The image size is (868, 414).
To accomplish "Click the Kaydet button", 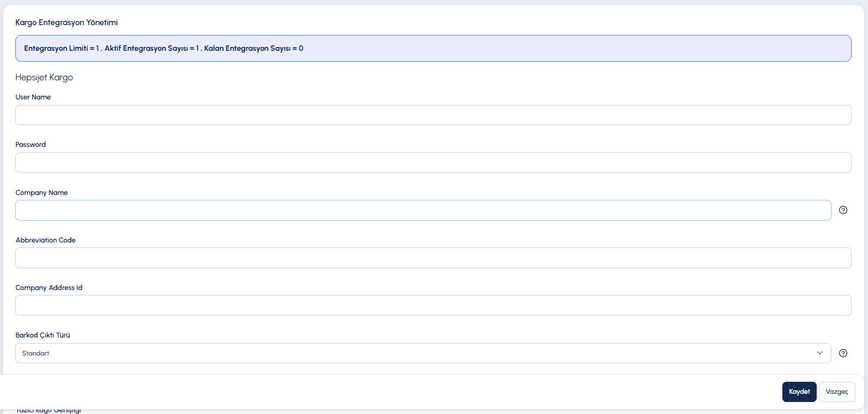I will coord(799,392).
